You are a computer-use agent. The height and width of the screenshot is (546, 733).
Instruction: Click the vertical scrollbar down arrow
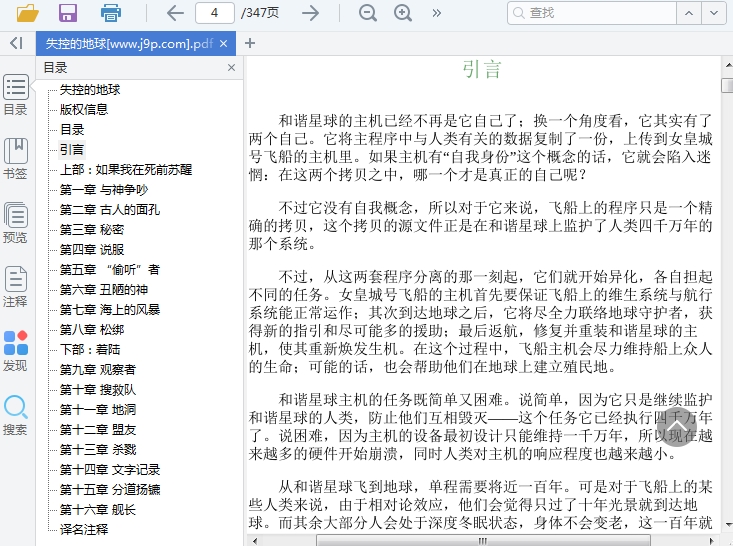pyautogui.click(x=727, y=525)
